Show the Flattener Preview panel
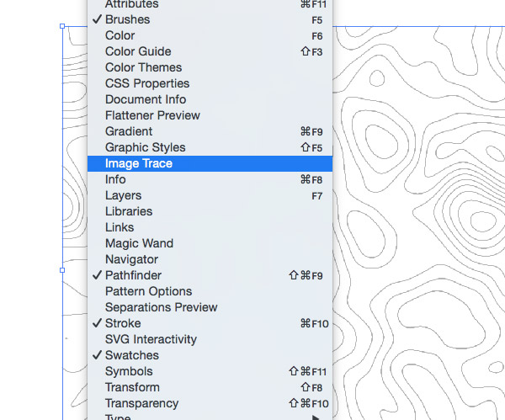Image resolution: width=505 pixels, height=420 pixels. tap(152, 115)
